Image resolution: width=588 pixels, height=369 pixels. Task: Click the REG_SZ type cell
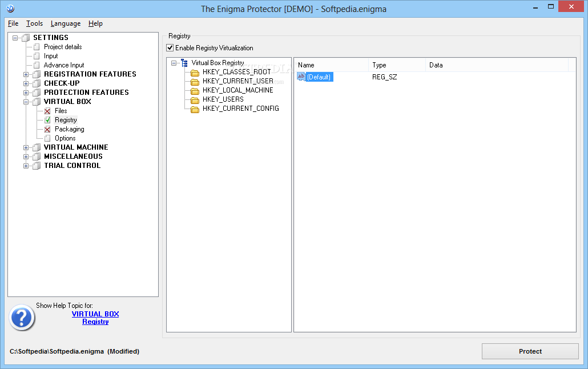tap(384, 77)
